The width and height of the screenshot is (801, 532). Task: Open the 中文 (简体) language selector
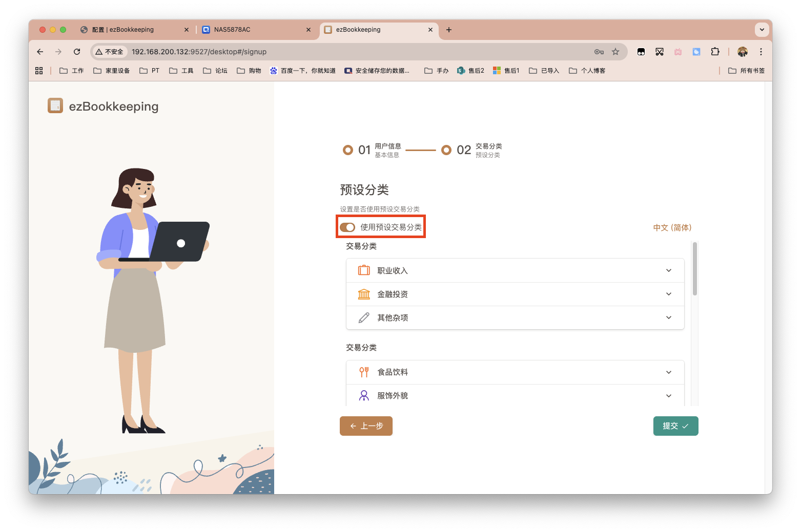672,227
